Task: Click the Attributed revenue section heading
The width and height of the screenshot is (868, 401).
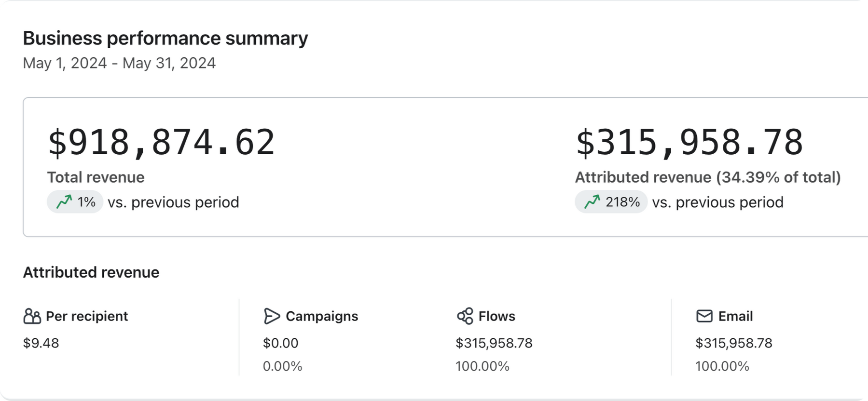Action: coord(91,272)
